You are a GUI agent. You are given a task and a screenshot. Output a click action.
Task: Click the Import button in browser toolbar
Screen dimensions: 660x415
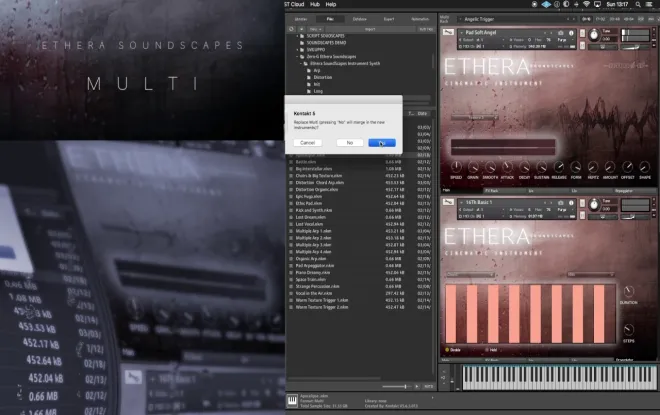370,29
